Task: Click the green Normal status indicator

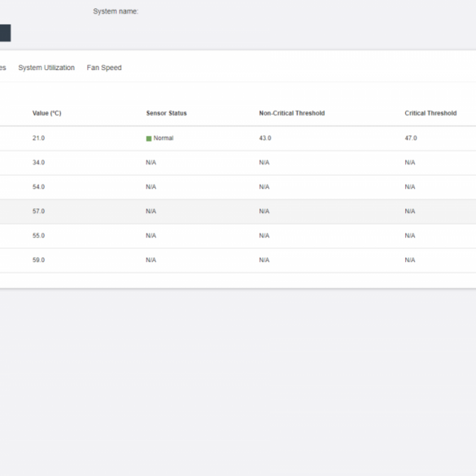Action: [x=149, y=138]
